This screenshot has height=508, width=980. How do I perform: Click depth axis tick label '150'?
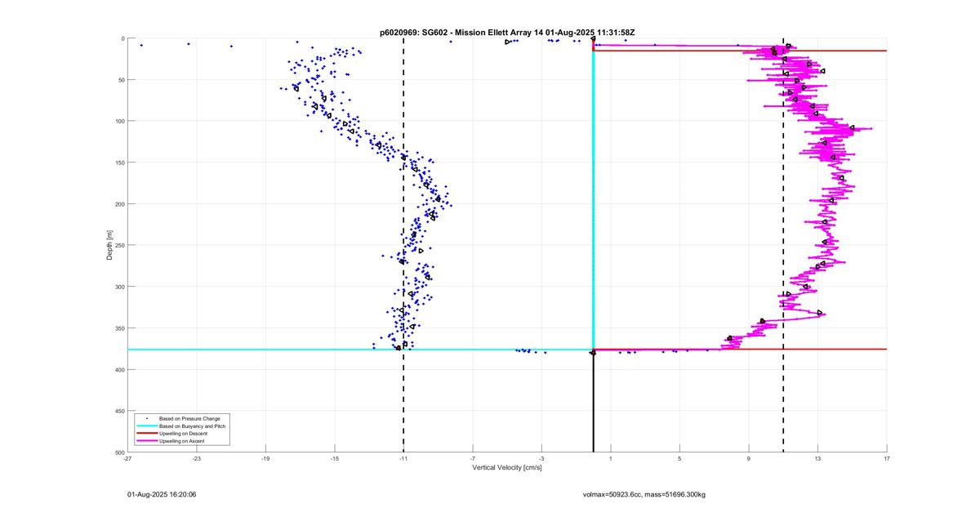tap(119, 163)
